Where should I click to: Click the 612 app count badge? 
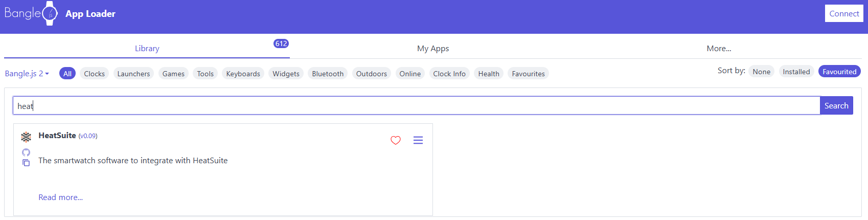(281, 43)
